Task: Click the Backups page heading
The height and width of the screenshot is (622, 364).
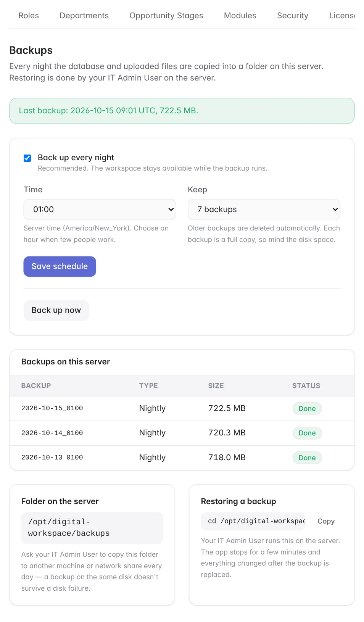Action: (x=31, y=50)
